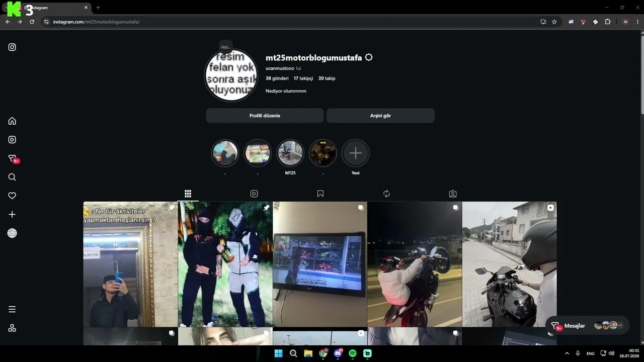Install Instagram app from address bar

pos(543,22)
